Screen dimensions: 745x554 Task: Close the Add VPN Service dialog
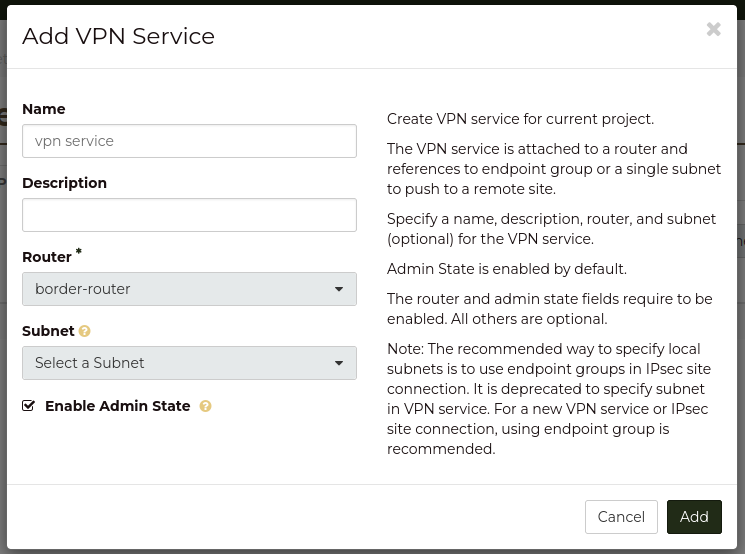(713, 29)
